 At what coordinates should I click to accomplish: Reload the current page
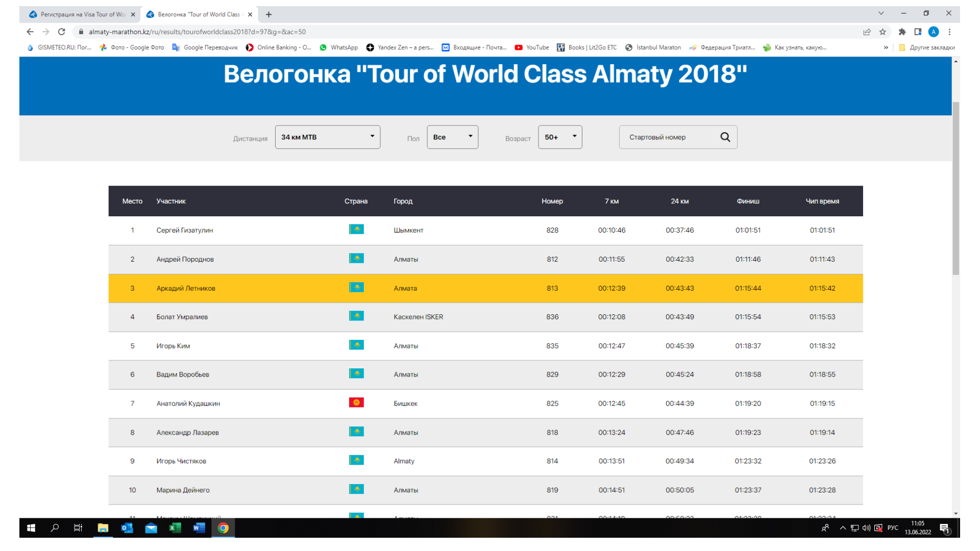62,32
